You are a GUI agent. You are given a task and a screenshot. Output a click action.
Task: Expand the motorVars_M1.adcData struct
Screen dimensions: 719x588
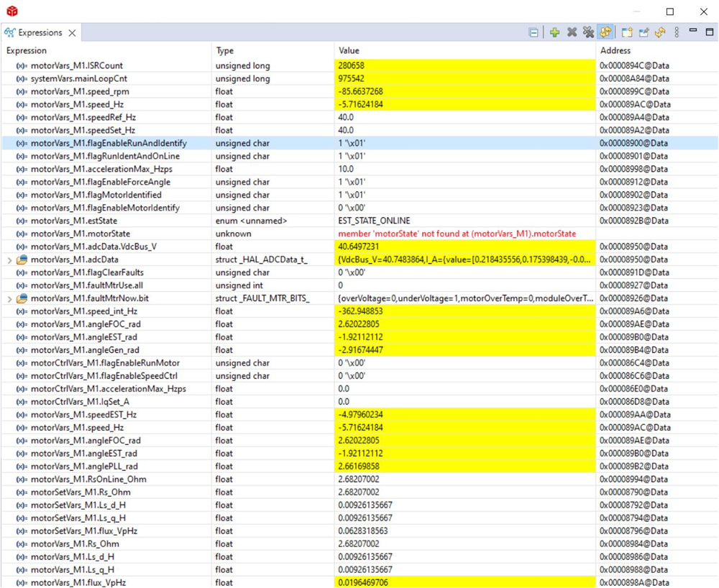tap(9, 260)
